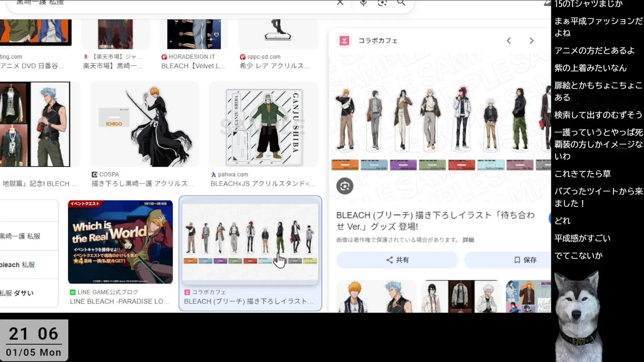Click chat message 紫の上着みたいなん

591,68
